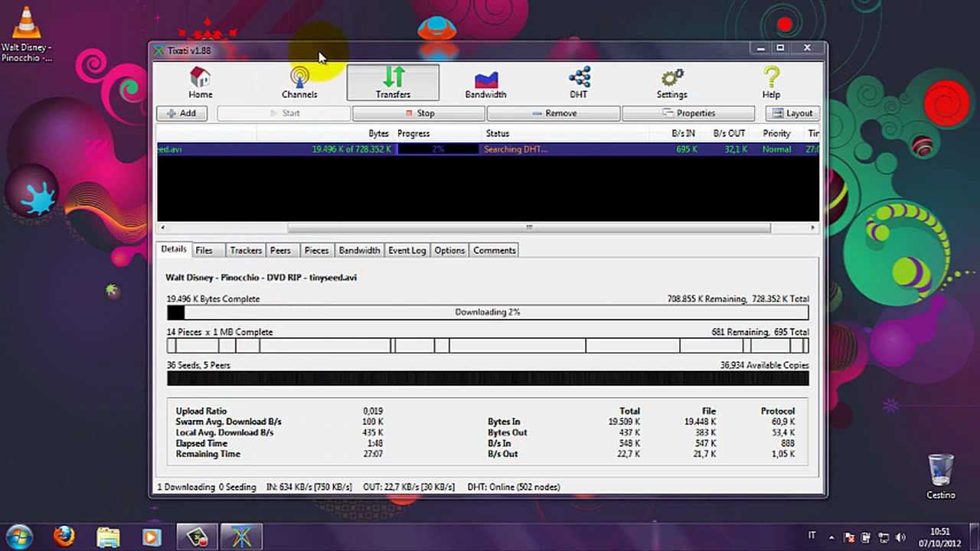The width and height of the screenshot is (980, 551).
Task: Click the transfer list horizontal scrollbar
Action: coord(529,227)
